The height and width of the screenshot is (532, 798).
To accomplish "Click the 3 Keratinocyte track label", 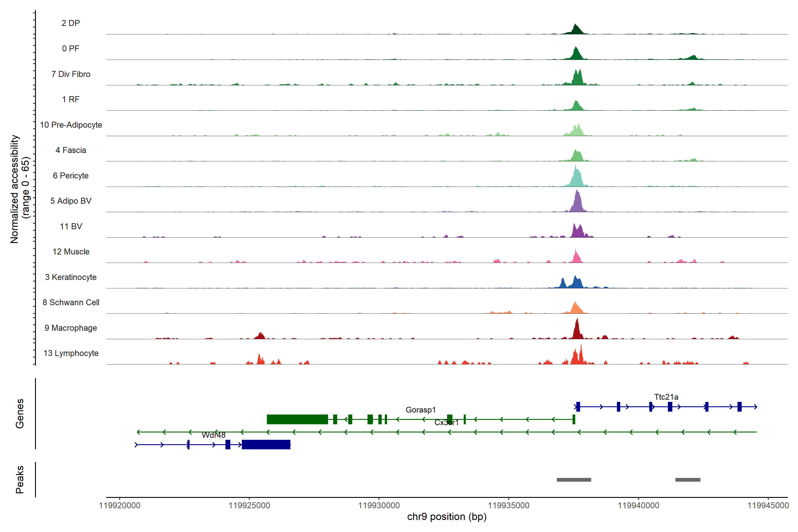I will [70, 277].
